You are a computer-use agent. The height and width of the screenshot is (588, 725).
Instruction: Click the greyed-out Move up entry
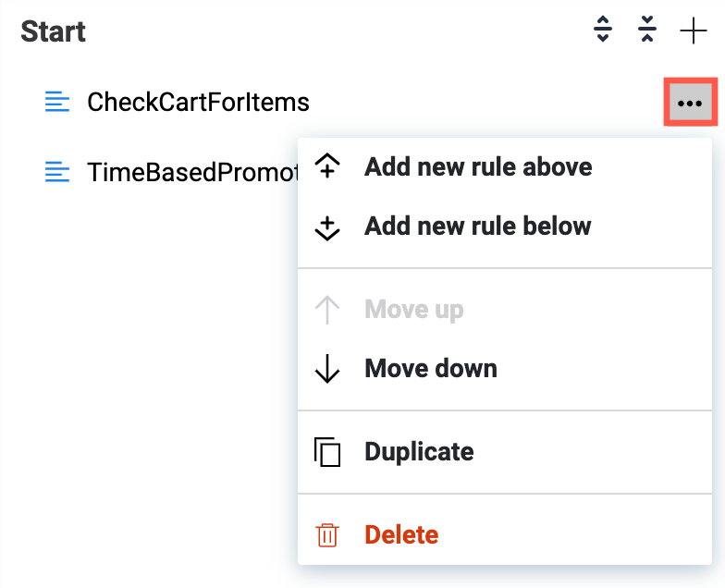413,310
